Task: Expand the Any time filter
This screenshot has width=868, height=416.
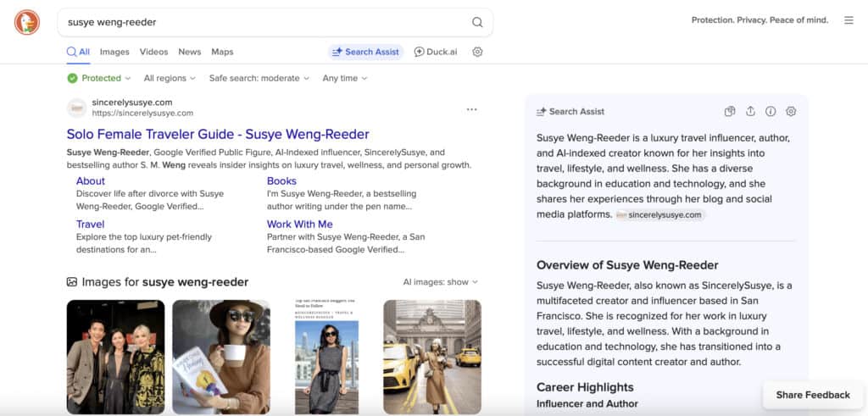Action: [345, 78]
